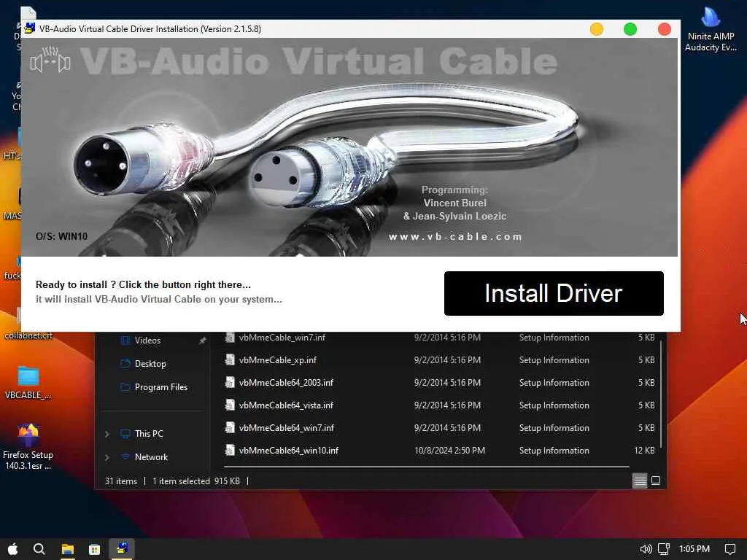
Task: Open Firefox Setup 140.3.1esr desktop icon
Action: (28, 447)
